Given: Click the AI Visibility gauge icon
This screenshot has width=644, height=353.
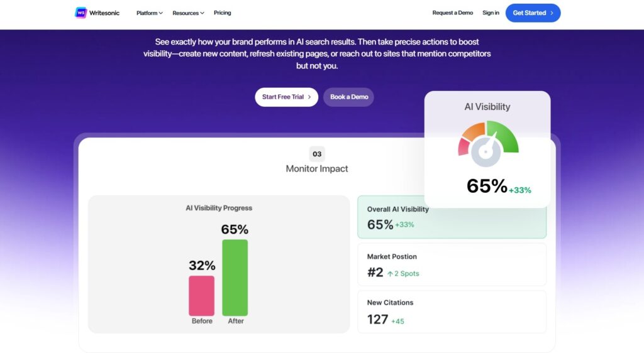Looking at the screenshot, I should (x=487, y=145).
